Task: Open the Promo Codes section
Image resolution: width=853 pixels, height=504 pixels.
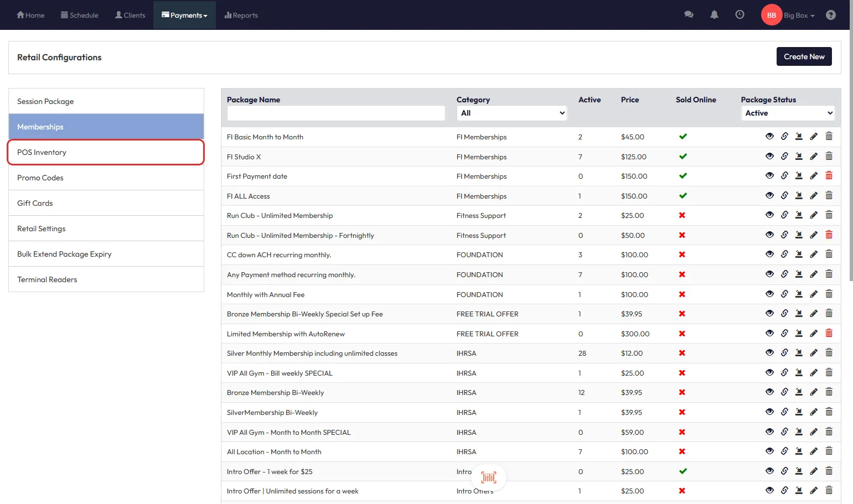Action: 106,178
